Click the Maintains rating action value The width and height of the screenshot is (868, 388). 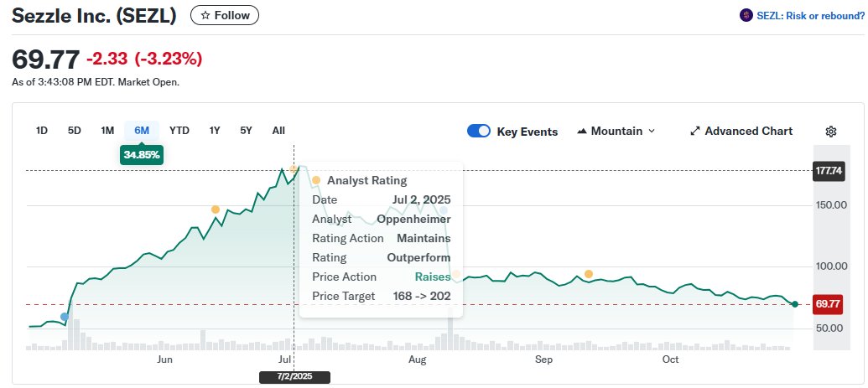point(424,238)
